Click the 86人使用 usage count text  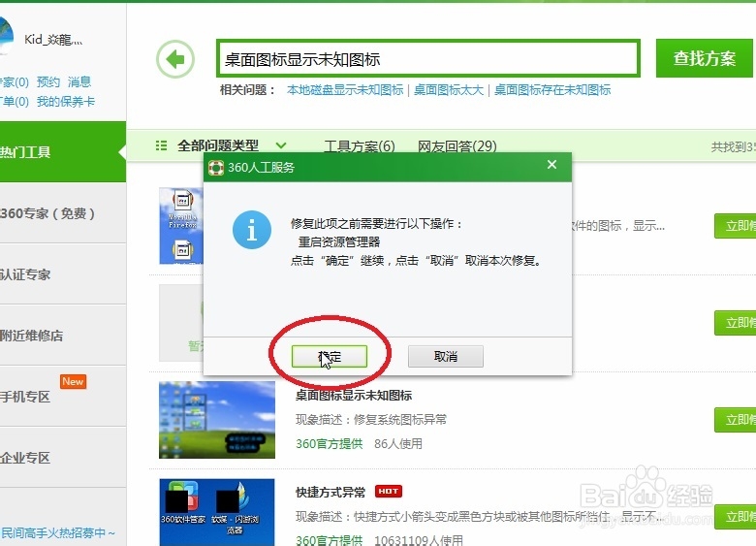(398, 444)
